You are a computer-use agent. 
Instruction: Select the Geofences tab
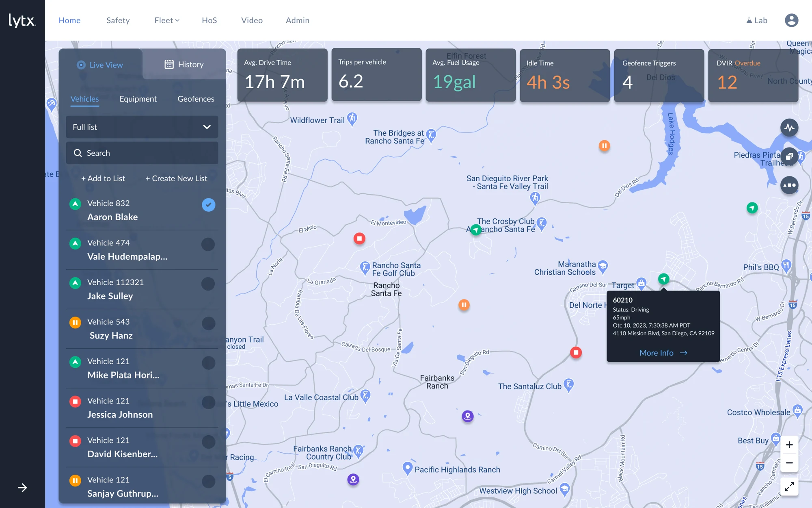pyautogui.click(x=196, y=99)
